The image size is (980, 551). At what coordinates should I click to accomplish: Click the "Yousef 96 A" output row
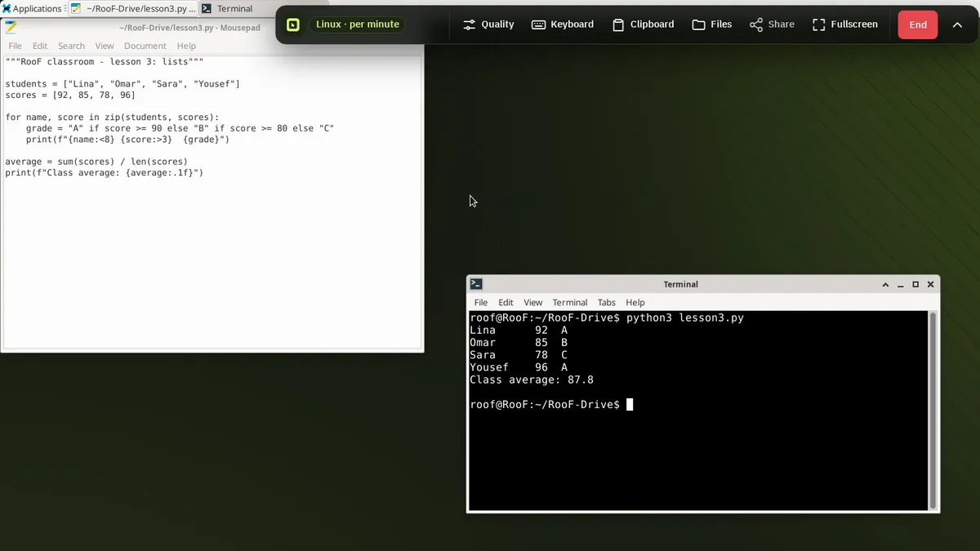(x=519, y=367)
